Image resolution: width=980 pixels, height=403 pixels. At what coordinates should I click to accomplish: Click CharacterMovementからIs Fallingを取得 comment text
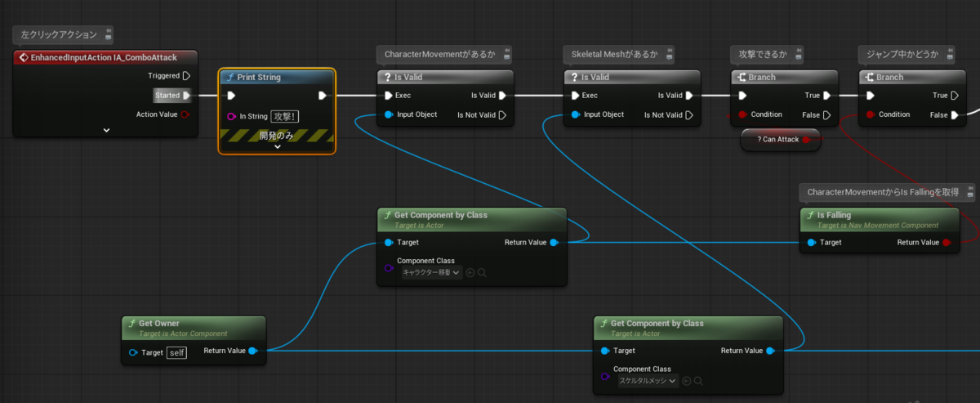pyautogui.click(x=882, y=191)
